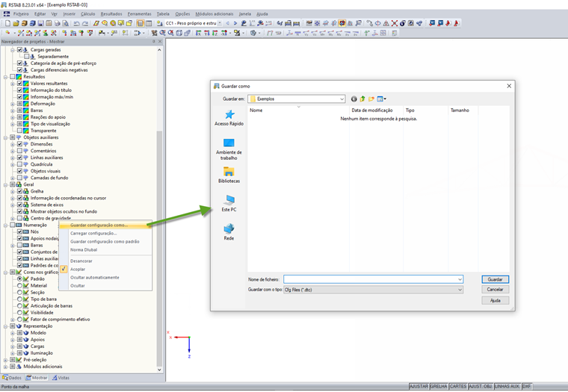Viewport: 568px width, 392px height.
Task: Click the New file toolbar icon
Action: click(x=7, y=23)
